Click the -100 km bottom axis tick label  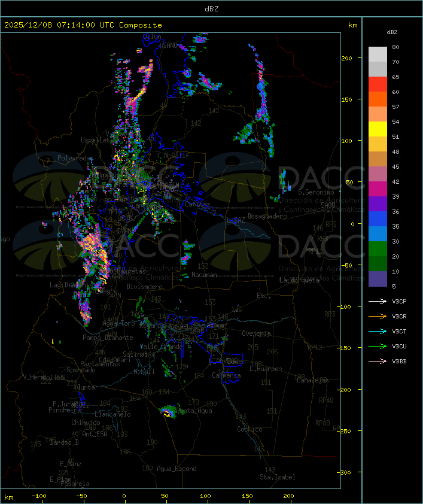click(x=39, y=496)
